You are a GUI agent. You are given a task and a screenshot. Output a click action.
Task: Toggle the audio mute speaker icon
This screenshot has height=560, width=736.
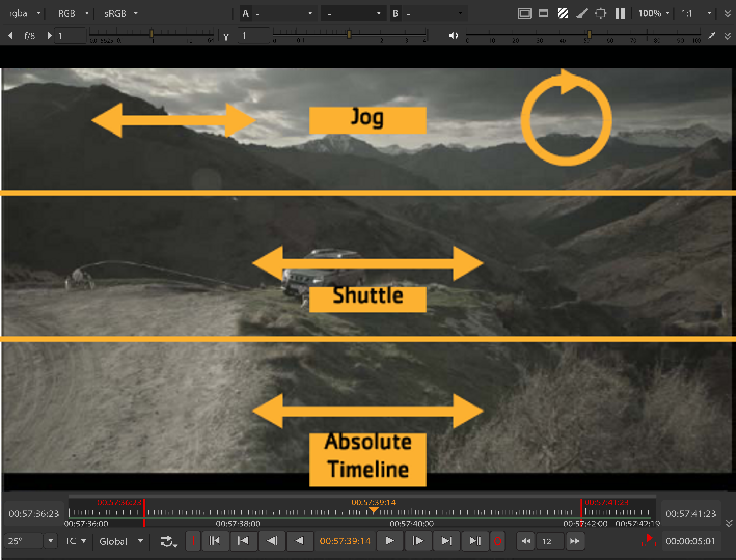coord(453,35)
